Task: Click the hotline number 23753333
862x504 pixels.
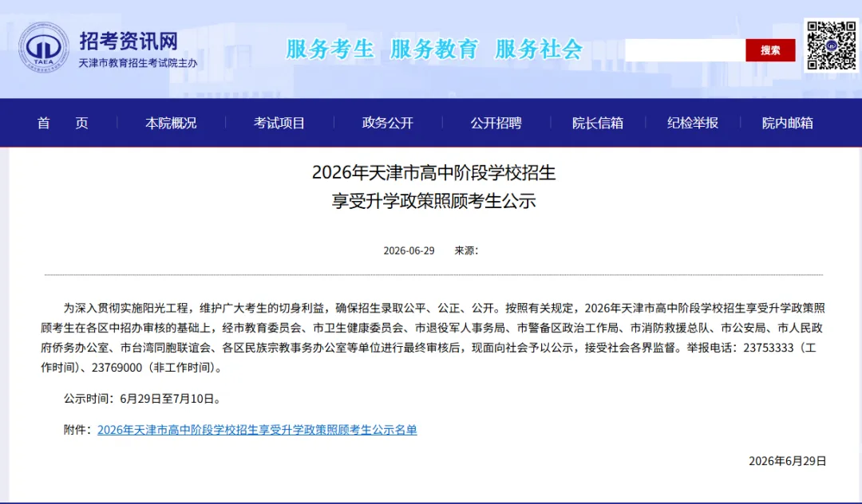Action: 769,348
